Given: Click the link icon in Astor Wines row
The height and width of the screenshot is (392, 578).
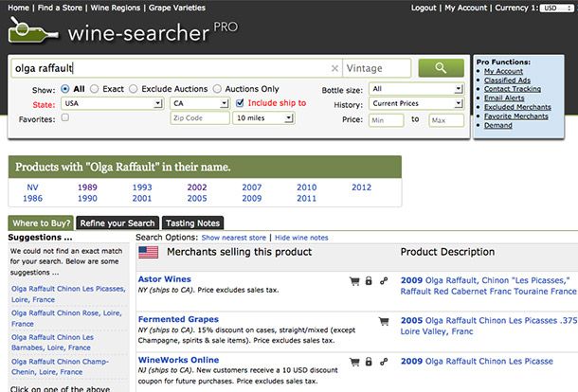Looking at the screenshot, I should click(384, 281).
